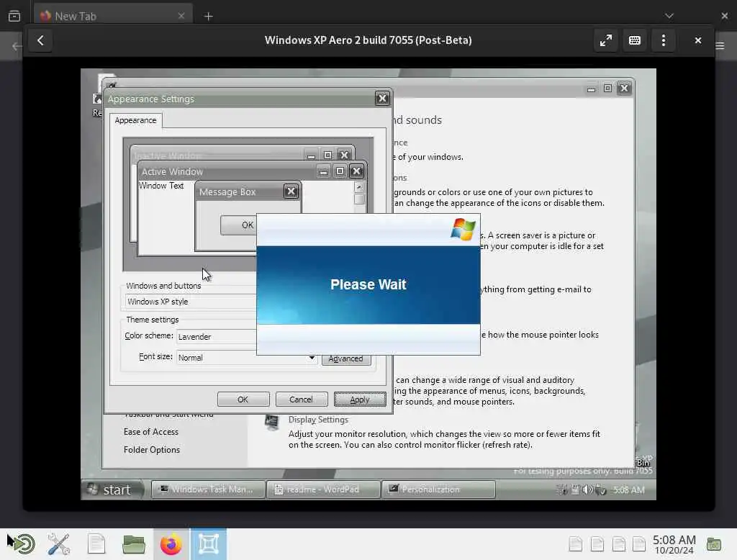Screen dimensions: 737x560
Task: Close the New Tab browser tab
Action: pos(181,16)
